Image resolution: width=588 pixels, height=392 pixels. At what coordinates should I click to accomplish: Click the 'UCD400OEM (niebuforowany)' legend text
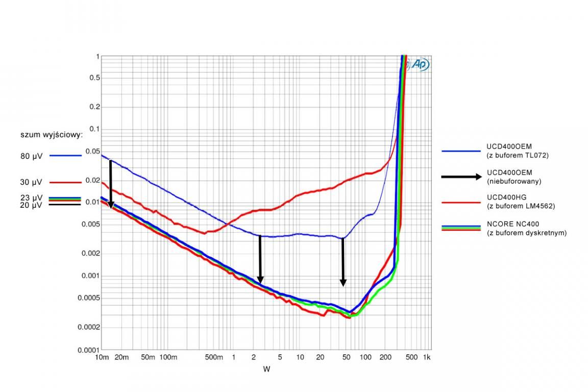[x=514, y=177]
